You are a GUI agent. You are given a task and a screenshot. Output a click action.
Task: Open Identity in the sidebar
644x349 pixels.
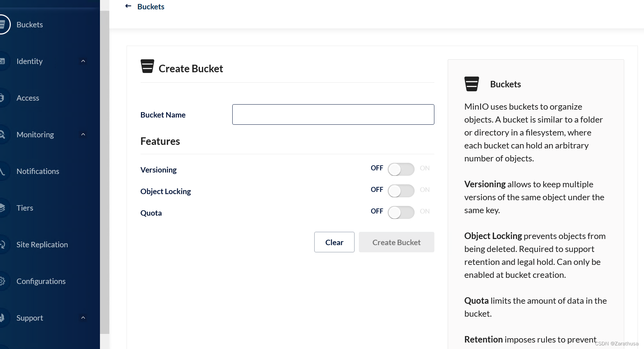pyautogui.click(x=29, y=61)
